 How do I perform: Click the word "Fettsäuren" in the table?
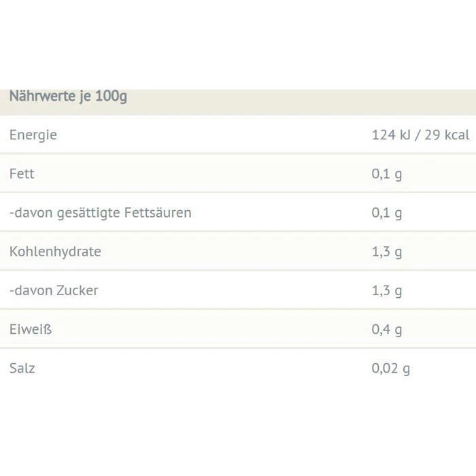pyautogui.click(x=158, y=213)
